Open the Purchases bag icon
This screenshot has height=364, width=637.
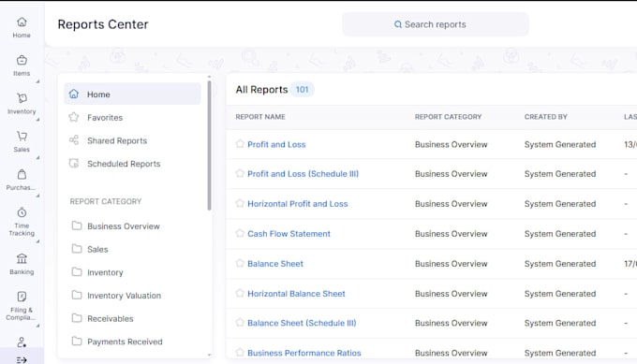click(22, 174)
